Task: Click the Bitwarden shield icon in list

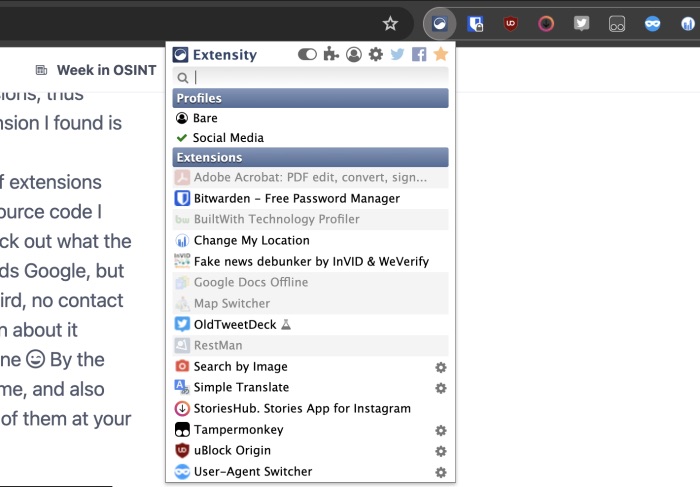Action: (x=182, y=198)
